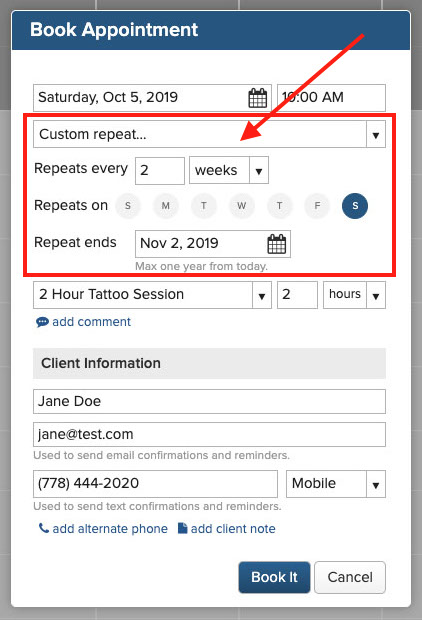The image size is (422, 620).
Task: Open the Repeat ends calendar icon
Action: pos(276,244)
